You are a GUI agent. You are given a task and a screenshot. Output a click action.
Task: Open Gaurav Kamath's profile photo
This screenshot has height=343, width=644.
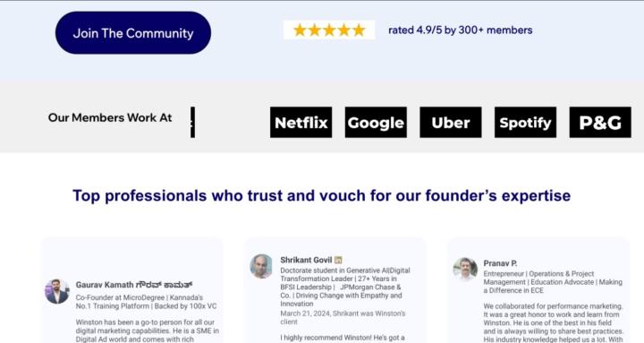(x=56, y=292)
